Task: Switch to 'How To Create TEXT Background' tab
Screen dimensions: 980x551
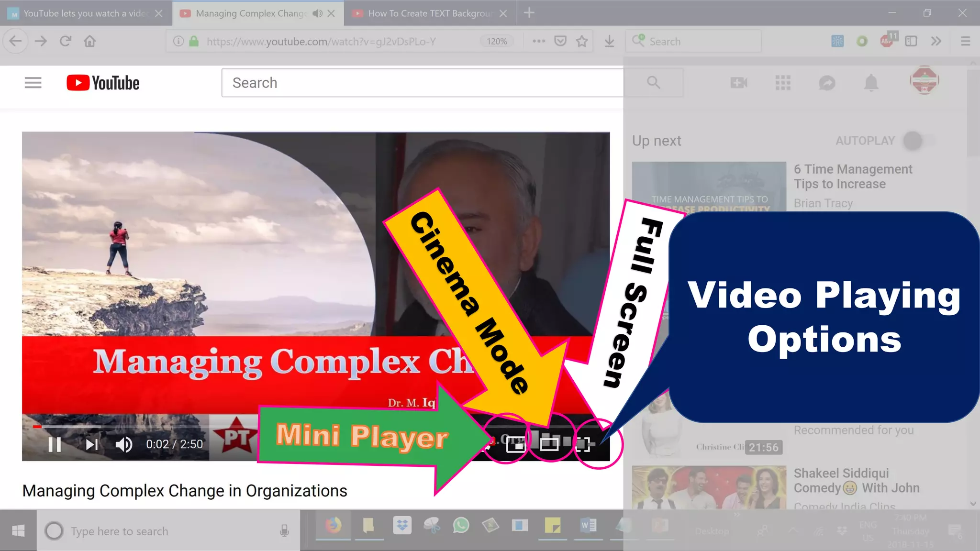Action: pyautogui.click(x=430, y=13)
